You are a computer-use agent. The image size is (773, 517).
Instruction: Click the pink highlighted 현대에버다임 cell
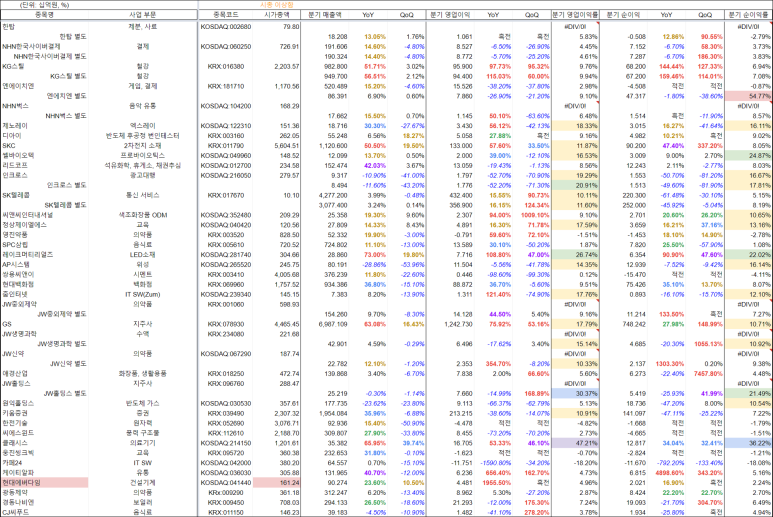pos(44,483)
